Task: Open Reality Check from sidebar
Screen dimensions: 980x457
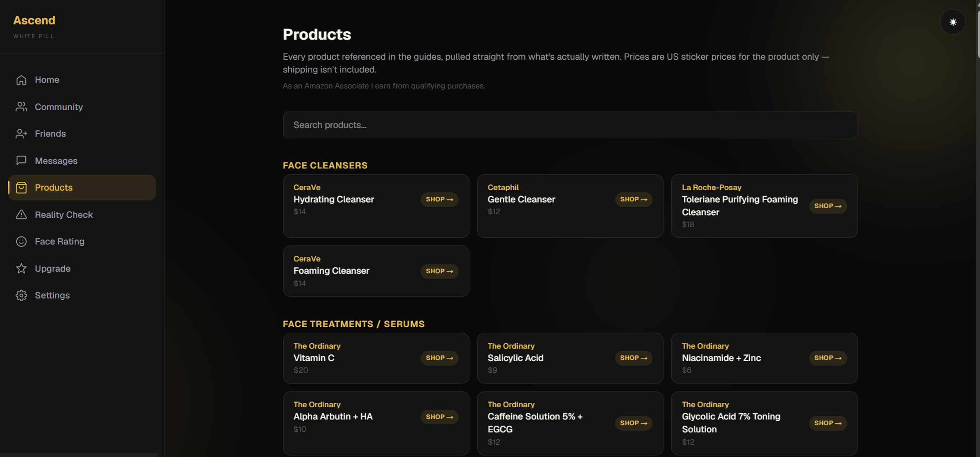Action: (82, 214)
